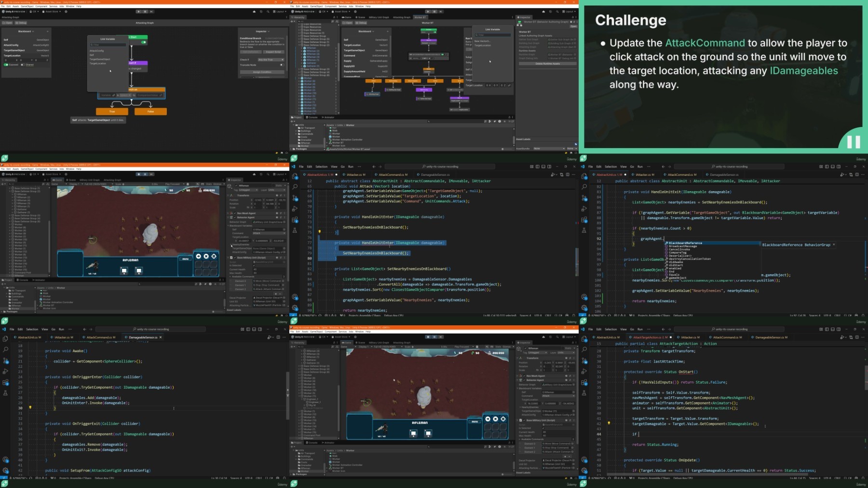Open Accounts icon in VS Code with HandleUnitEnter selected
Image resolution: width=868 pixels, height=488 pixels.
(x=295, y=297)
